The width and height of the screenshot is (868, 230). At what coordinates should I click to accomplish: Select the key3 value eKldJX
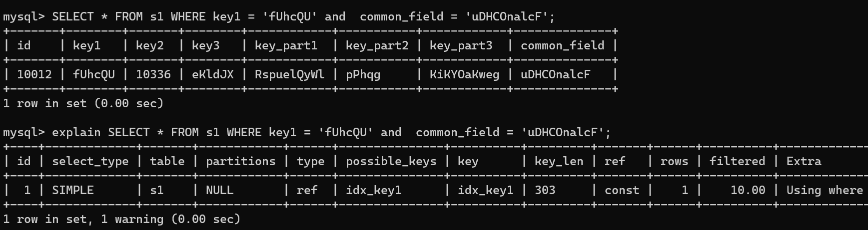(212, 75)
